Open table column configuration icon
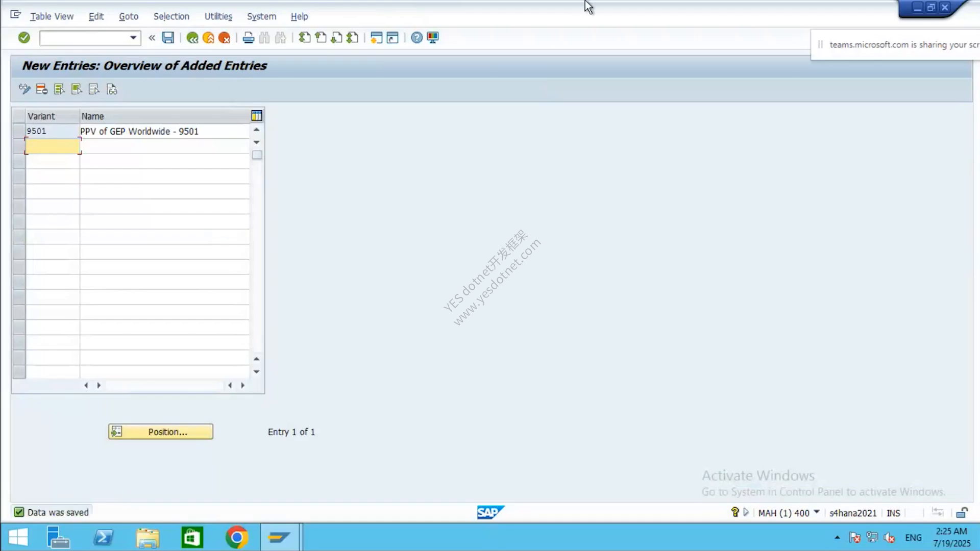Image resolution: width=980 pixels, height=551 pixels. (x=257, y=116)
